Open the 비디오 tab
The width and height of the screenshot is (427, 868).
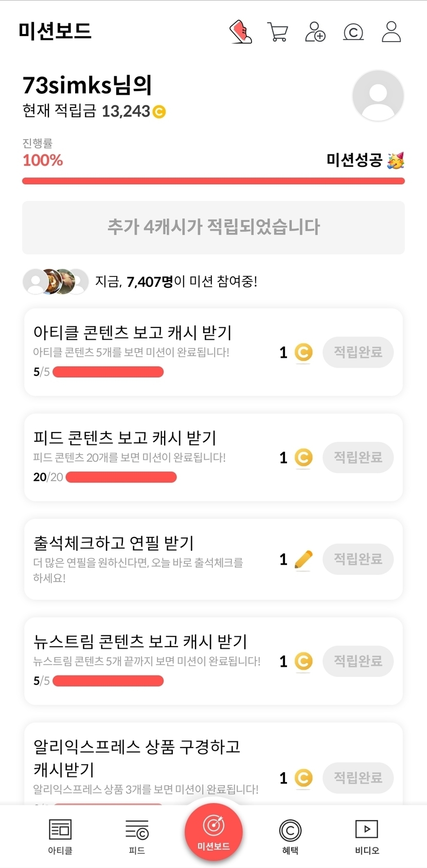(x=367, y=836)
